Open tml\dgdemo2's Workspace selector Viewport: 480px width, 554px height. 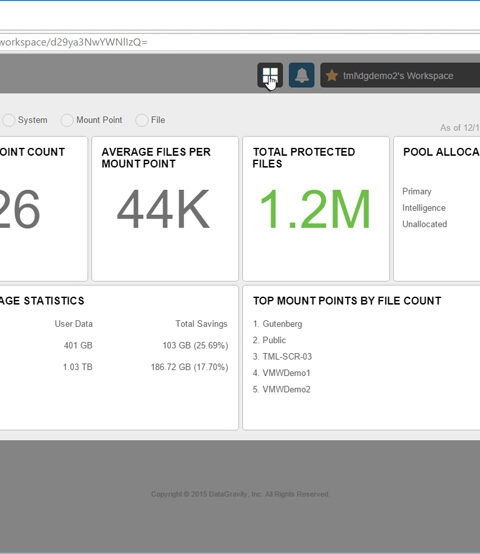pos(400,75)
